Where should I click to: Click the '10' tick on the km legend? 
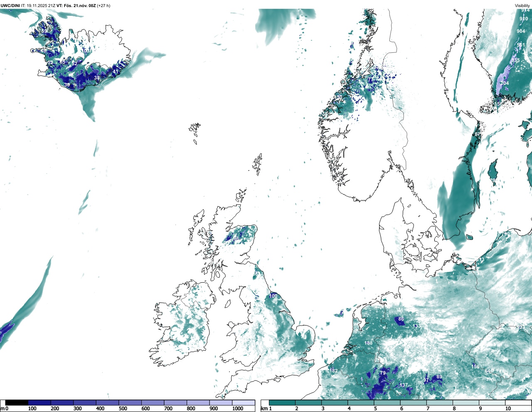[508, 409]
